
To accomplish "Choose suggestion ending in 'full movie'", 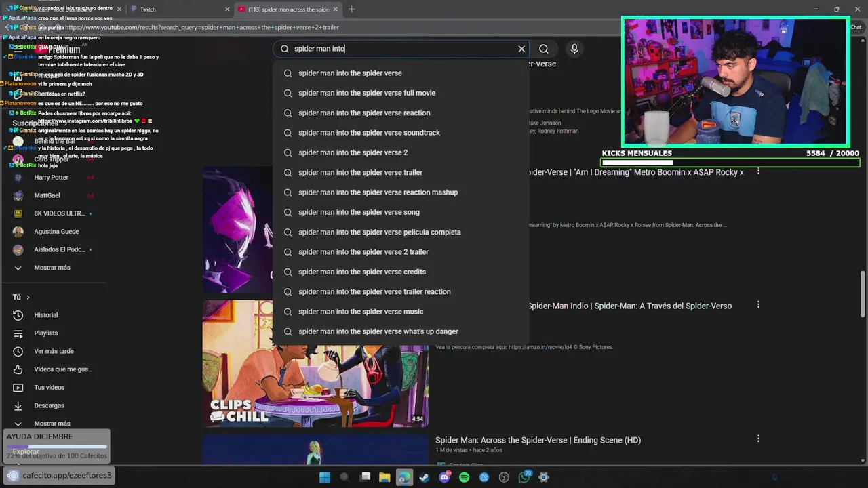I will coord(401,93).
